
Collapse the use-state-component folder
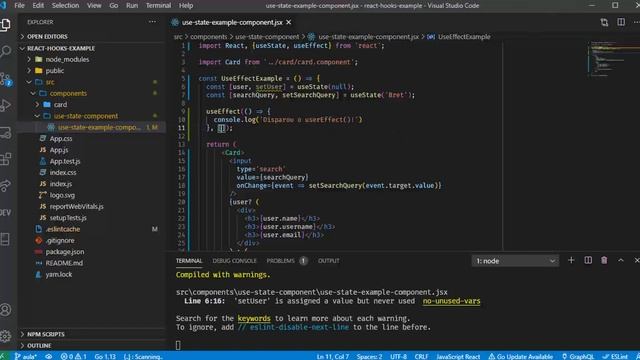point(86,116)
